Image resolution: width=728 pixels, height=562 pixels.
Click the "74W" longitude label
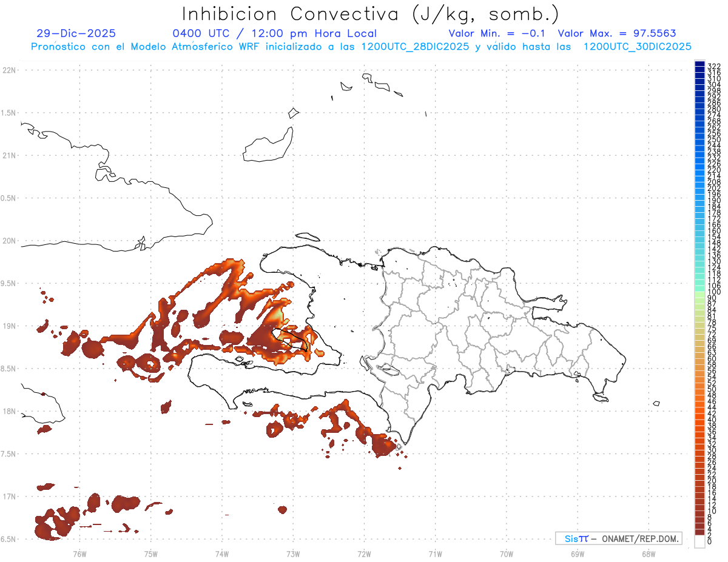(221, 554)
